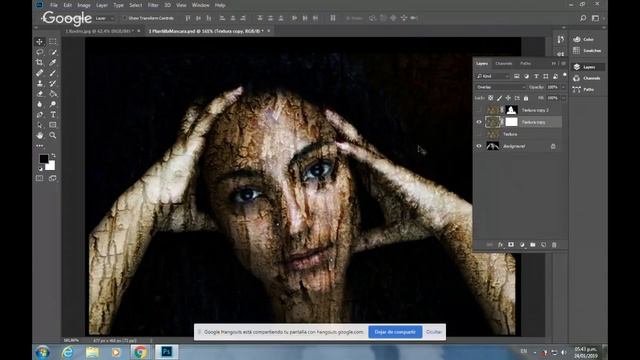The height and width of the screenshot is (360, 640).
Task: Select the Rectangular Marquee tool
Action: click(53, 42)
